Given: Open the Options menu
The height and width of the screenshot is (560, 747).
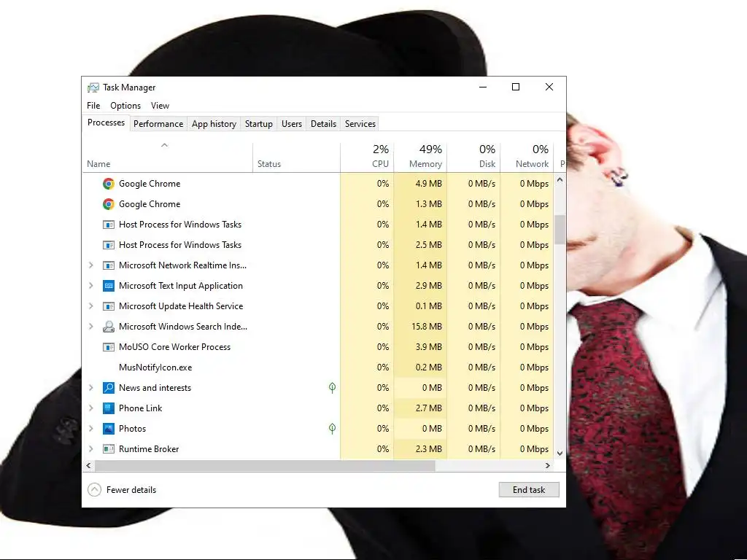Looking at the screenshot, I should (x=125, y=106).
